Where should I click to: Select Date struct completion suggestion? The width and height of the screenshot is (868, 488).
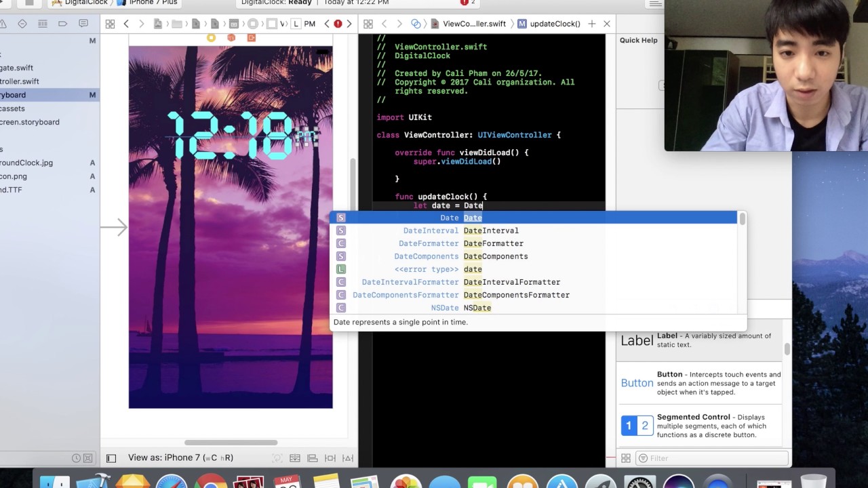coord(533,218)
